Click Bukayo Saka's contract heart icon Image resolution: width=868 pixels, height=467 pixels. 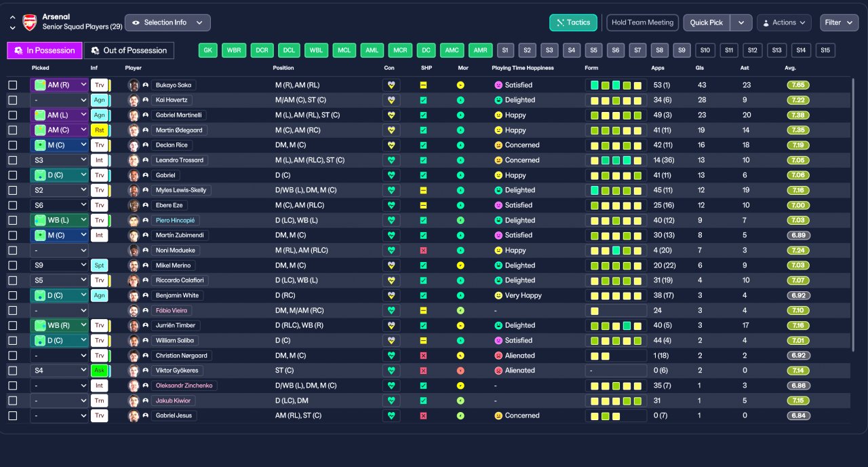coord(391,86)
